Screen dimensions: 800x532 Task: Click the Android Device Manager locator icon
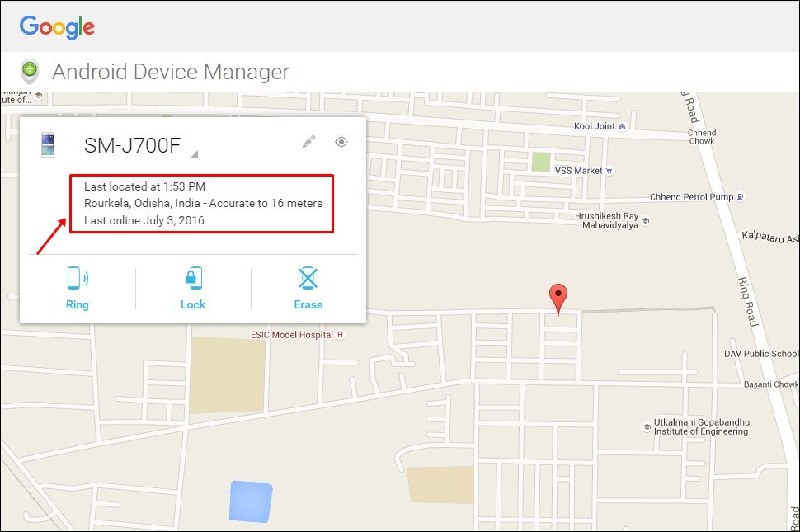[x=30, y=72]
